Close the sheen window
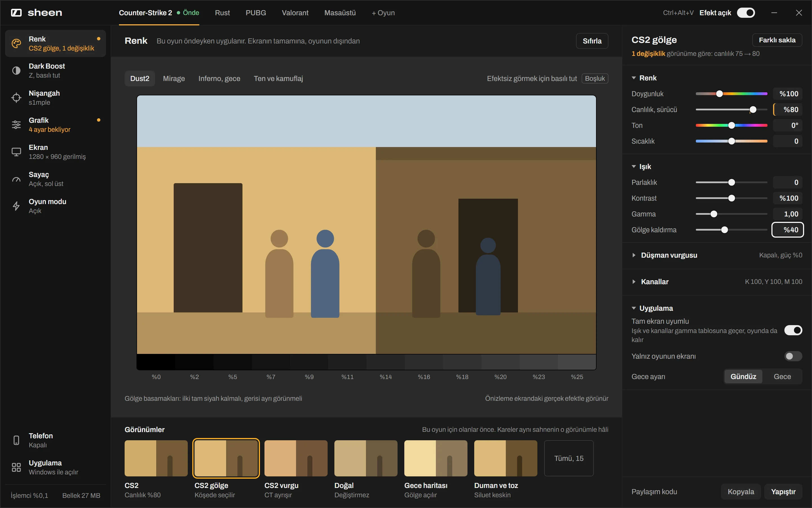812x508 pixels. [799, 13]
